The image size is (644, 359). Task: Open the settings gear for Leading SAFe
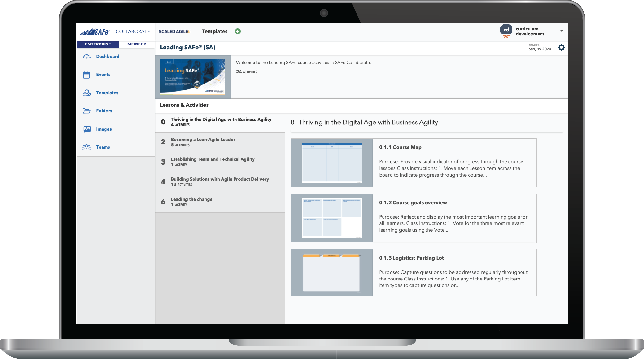tap(561, 47)
